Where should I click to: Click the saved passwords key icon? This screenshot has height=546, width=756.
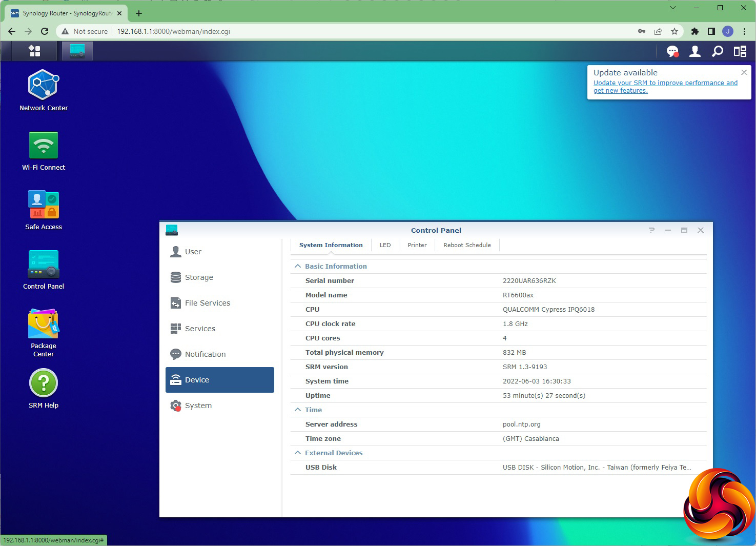642,31
